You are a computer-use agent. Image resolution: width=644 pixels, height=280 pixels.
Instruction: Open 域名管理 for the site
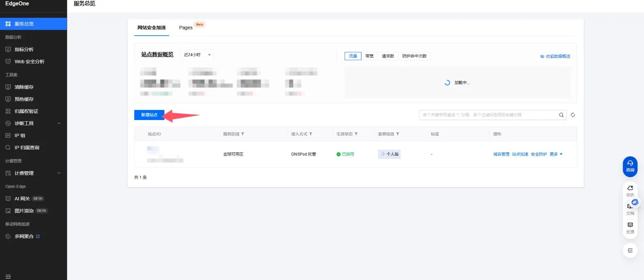coord(502,154)
